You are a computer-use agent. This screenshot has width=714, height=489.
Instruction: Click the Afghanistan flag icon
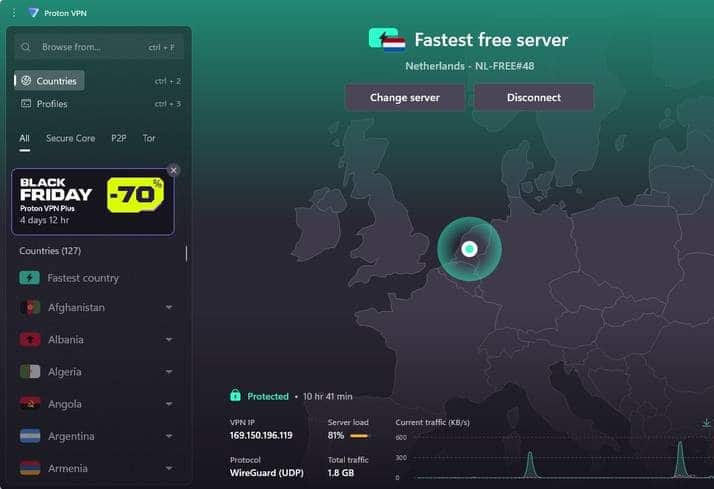tap(30, 307)
